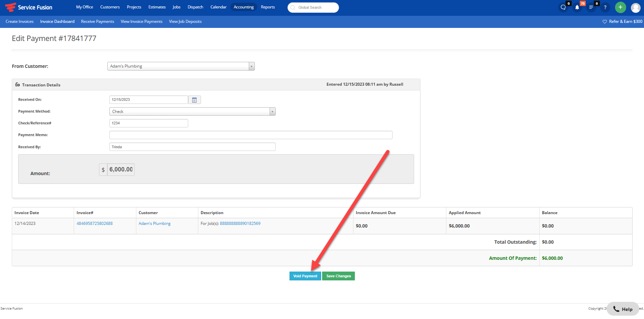This screenshot has width=644, height=319.
Task: Open the Reports menu
Action: tap(268, 7)
